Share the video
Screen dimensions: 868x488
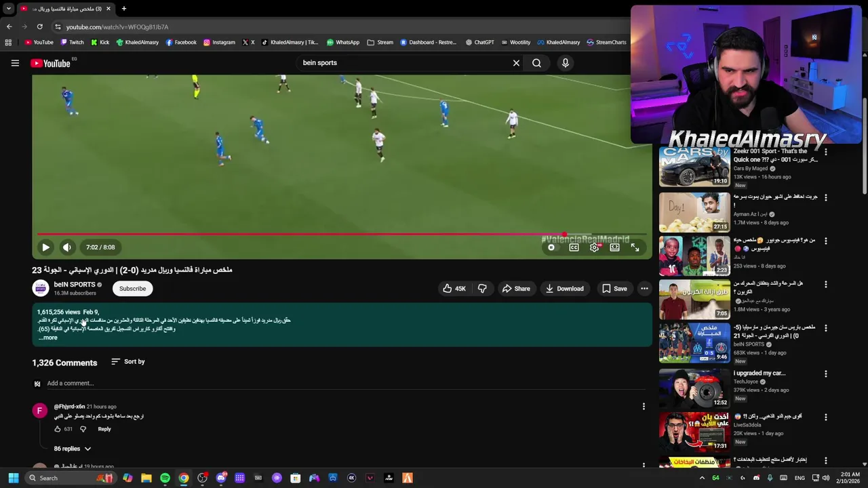516,289
